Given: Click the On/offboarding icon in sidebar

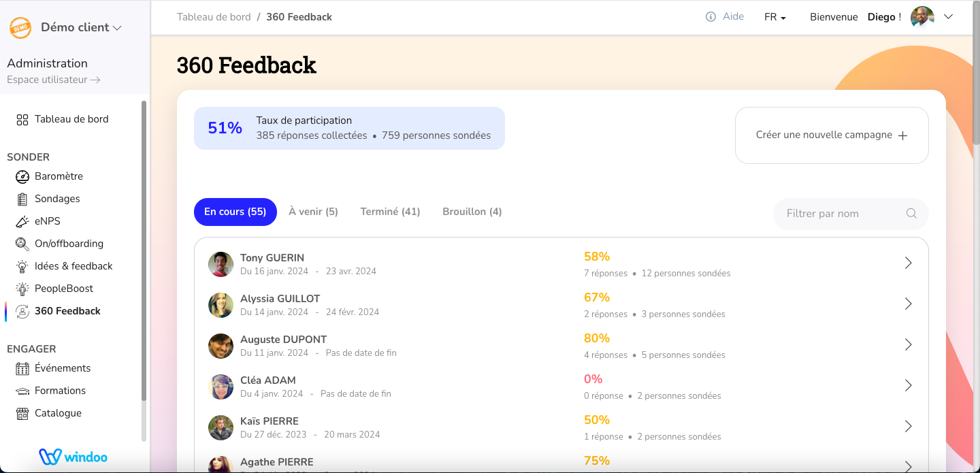Looking at the screenshot, I should pyautogui.click(x=22, y=244).
